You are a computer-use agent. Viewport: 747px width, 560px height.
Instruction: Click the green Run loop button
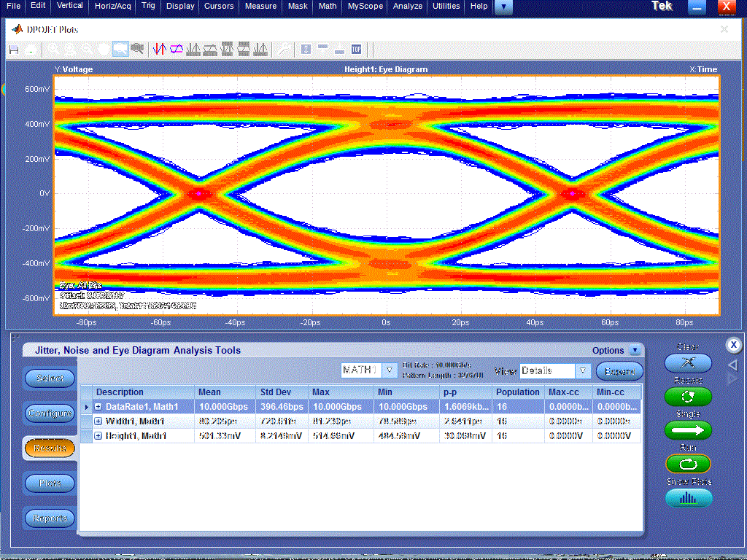[x=688, y=464]
